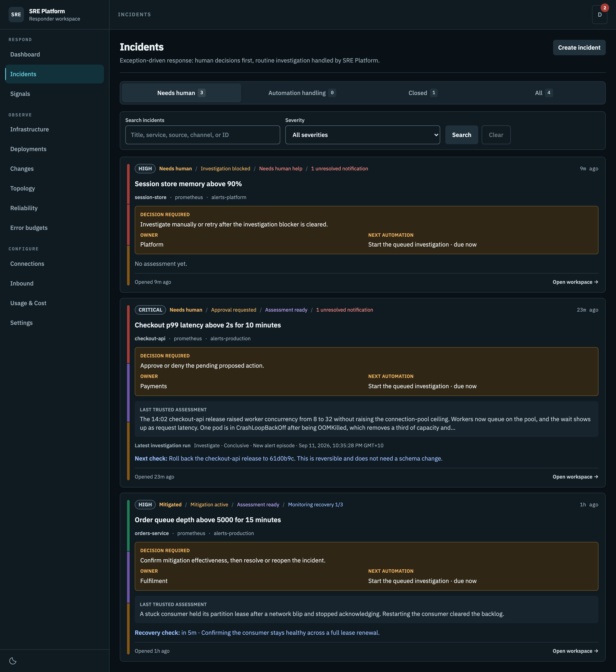Open workspace for Session store incident
Screen dimensions: 616x672
point(575,282)
